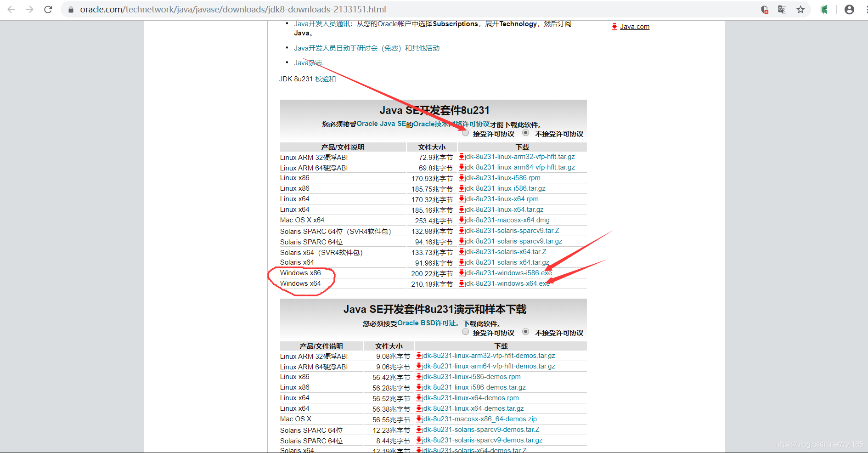Image resolution: width=868 pixels, height=453 pixels.
Task: Click download icon for jdk-8u231-linux-arm32-vfp-hflt-demos.tar.gz
Action: point(419,356)
